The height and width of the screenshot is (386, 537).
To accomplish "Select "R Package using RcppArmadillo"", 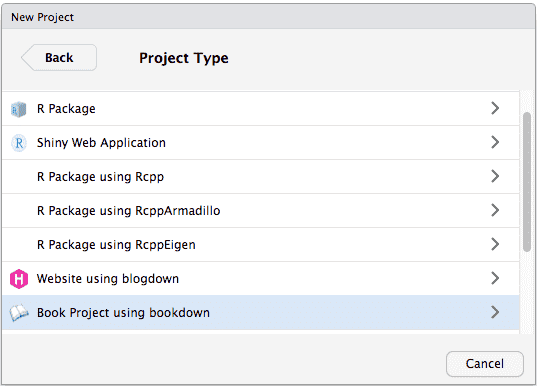I will point(261,210).
